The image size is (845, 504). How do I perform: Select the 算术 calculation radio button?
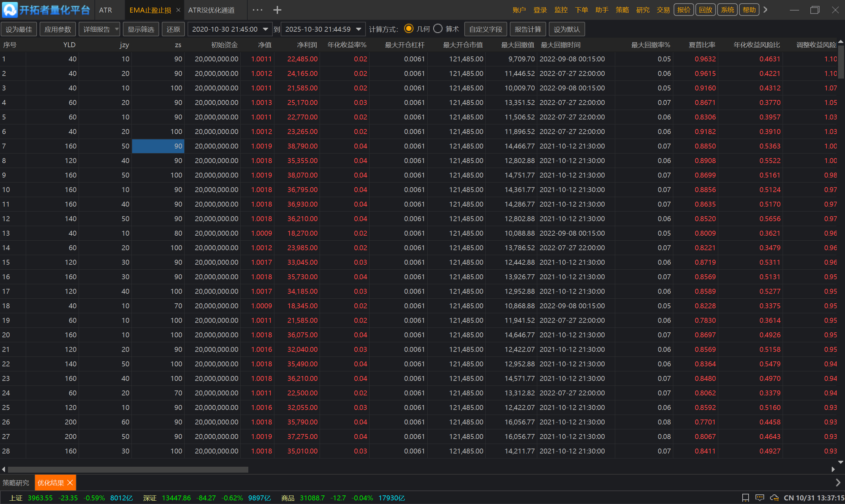point(438,29)
